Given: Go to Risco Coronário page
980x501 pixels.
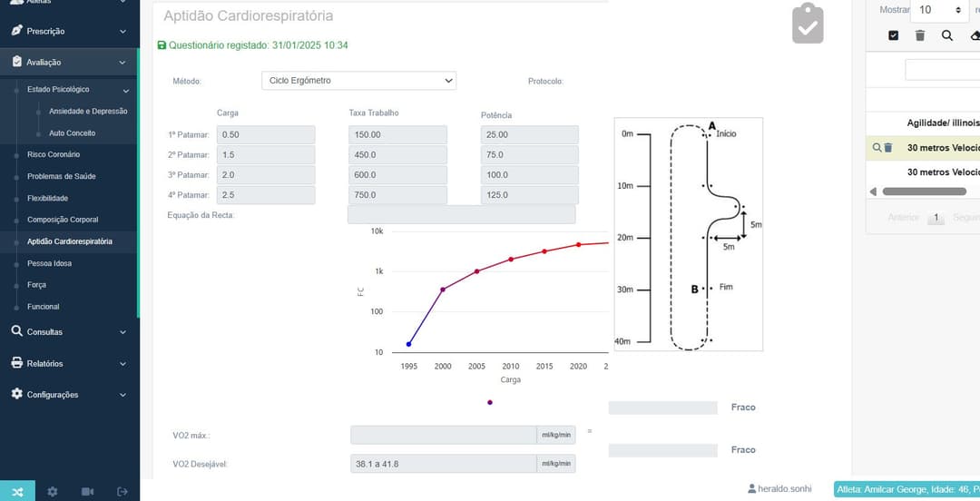Looking at the screenshot, I should 54,154.
